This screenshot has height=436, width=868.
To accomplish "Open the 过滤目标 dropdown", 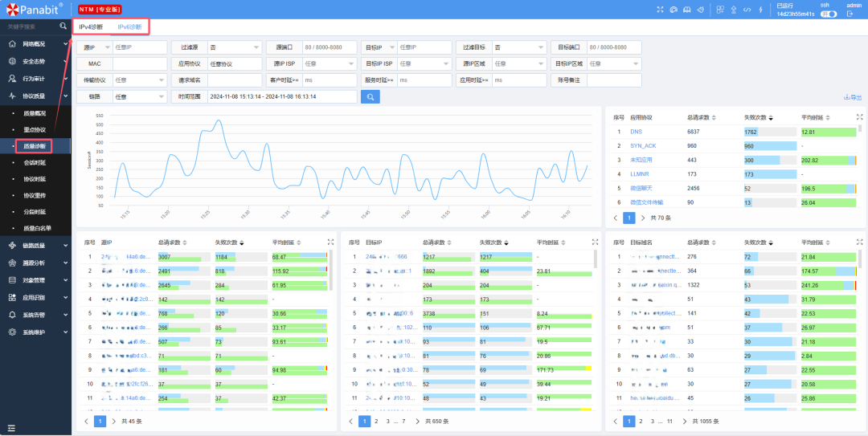I will (x=518, y=47).
